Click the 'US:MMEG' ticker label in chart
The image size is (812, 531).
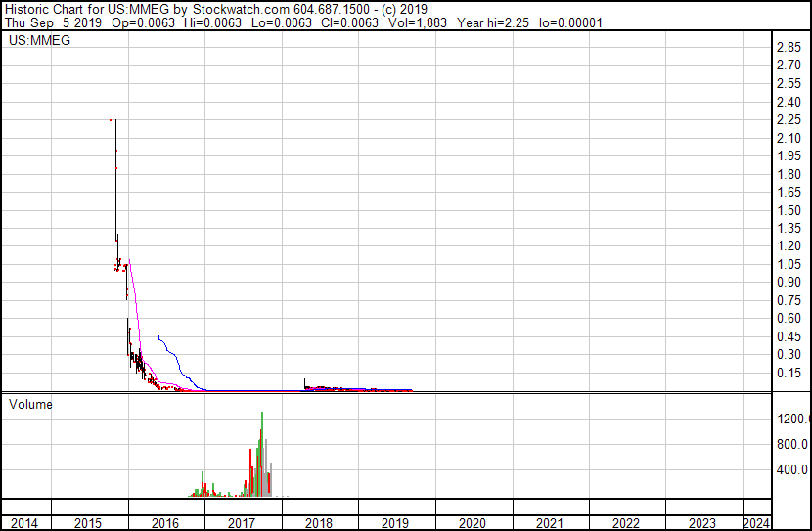coord(39,40)
